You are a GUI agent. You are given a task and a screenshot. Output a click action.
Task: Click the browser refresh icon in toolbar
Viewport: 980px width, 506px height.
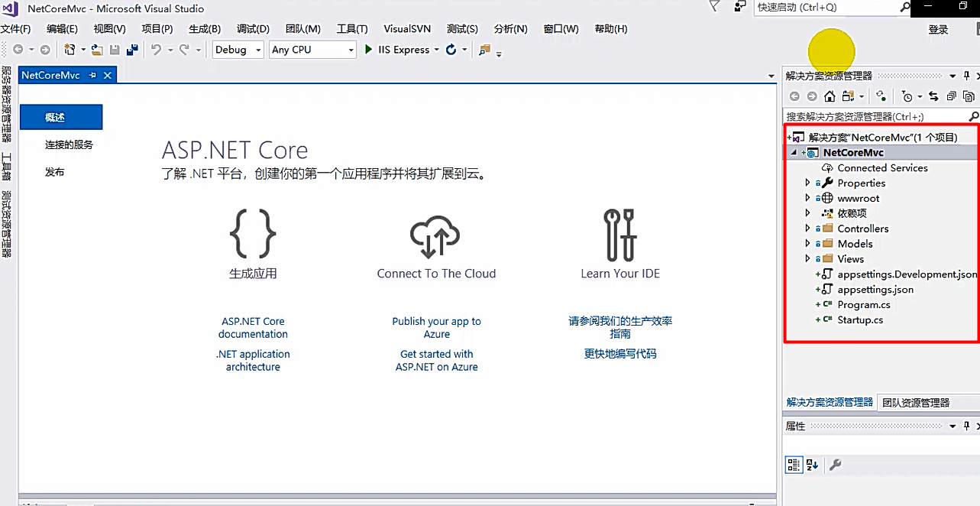[451, 50]
